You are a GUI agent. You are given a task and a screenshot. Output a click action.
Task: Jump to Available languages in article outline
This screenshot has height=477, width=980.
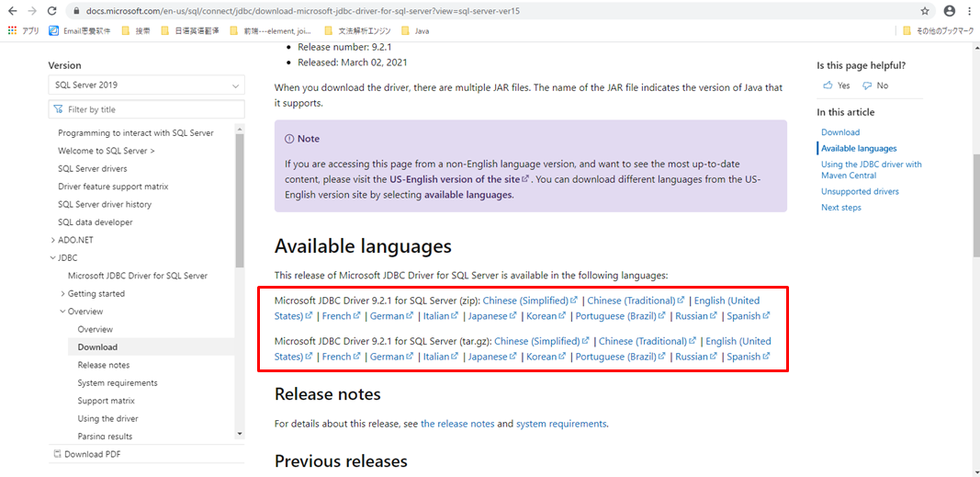859,149
